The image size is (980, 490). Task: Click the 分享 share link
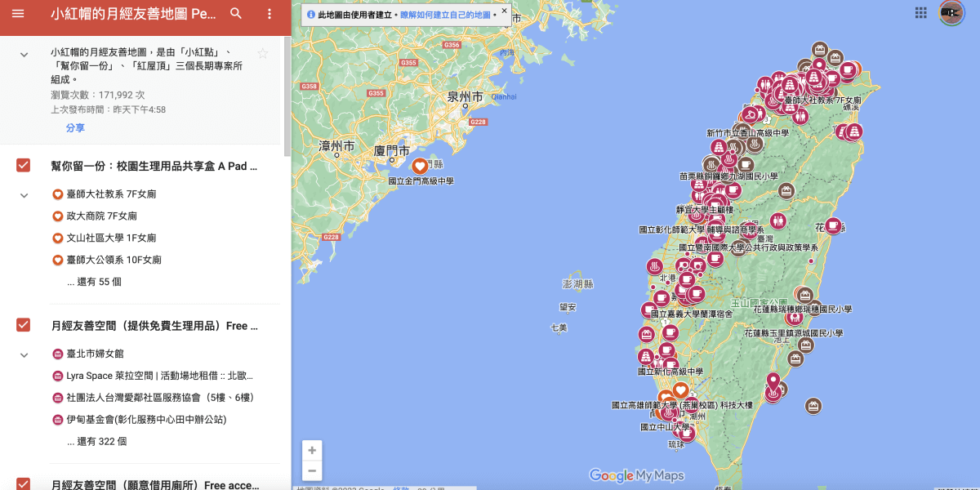click(75, 128)
